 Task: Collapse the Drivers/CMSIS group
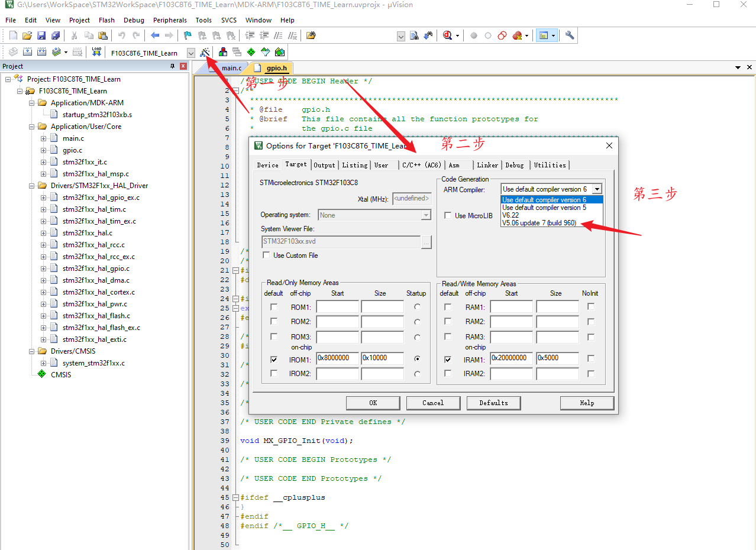tap(31, 351)
